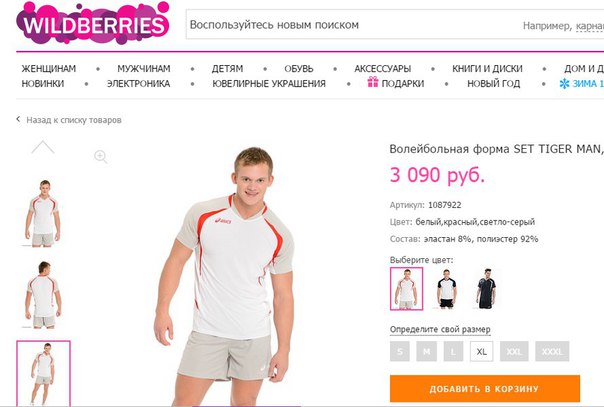Select size M
The image size is (604, 407).
pos(426,351)
